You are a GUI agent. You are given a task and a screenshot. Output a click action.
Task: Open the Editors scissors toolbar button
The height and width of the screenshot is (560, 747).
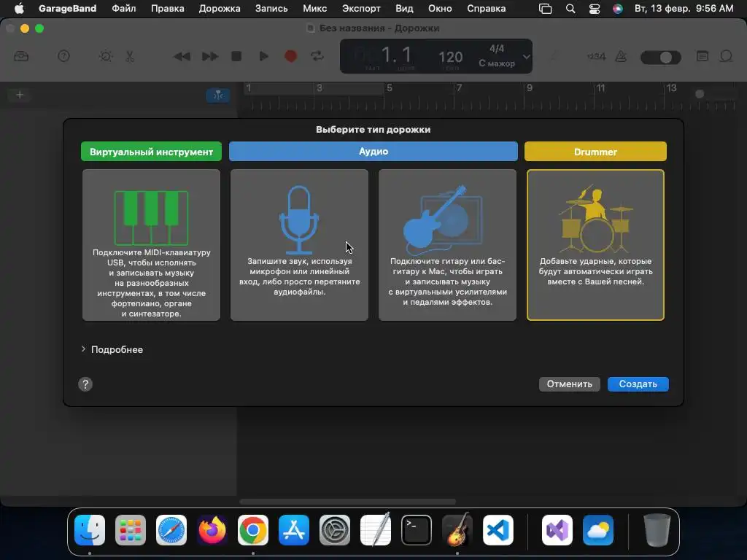(130, 57)
